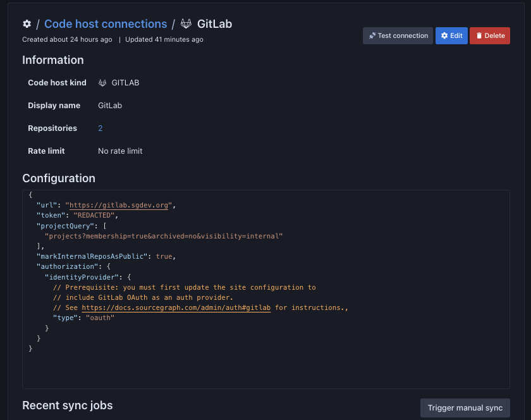531x420 pixels.
Task: Click inside the configuration JSON editor
Action: click(x=266, y=289)
